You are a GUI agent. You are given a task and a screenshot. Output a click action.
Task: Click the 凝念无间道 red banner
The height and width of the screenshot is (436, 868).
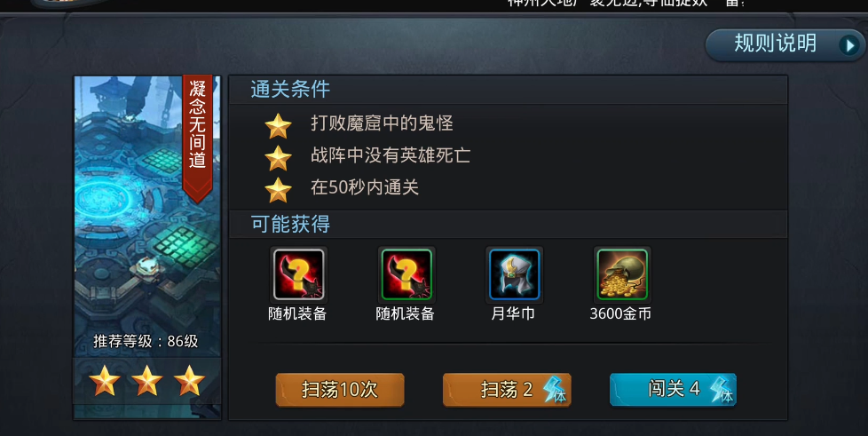click(198, 138)
